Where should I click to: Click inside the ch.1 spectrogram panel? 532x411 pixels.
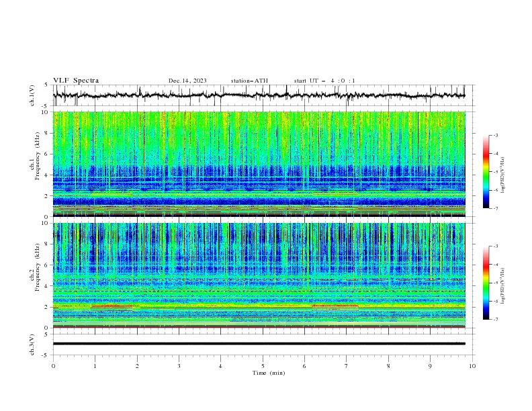point(259,164)
